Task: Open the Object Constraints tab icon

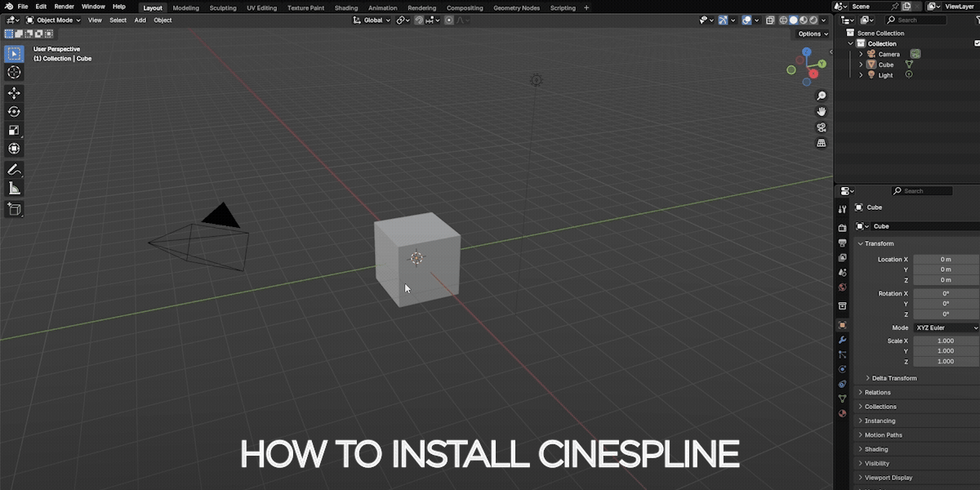Action: [842, 383]
